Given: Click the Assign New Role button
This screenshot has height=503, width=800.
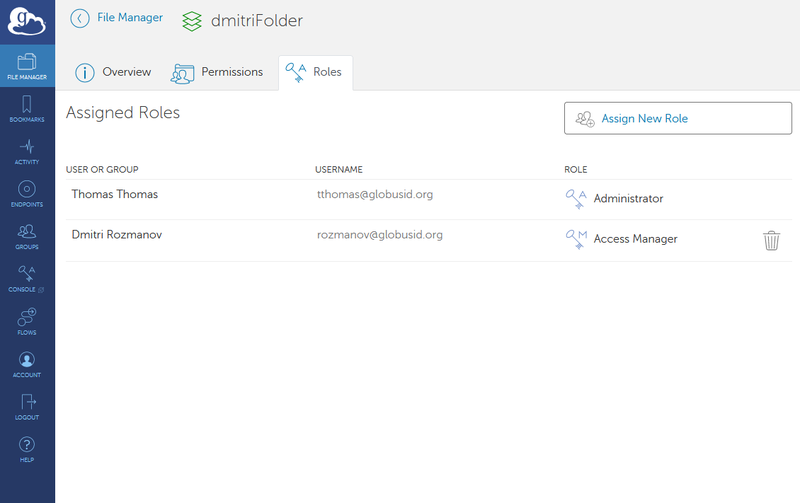Looking at the screenshot, I should (677, 119).
